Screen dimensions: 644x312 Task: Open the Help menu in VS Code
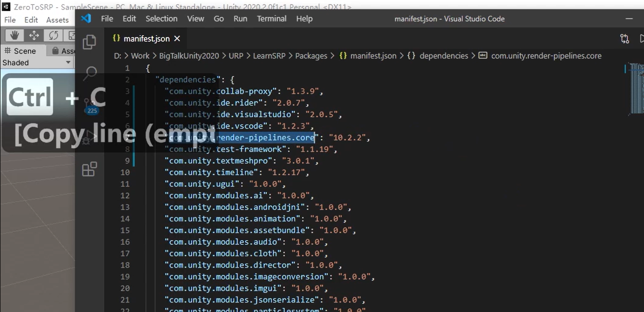304,19
